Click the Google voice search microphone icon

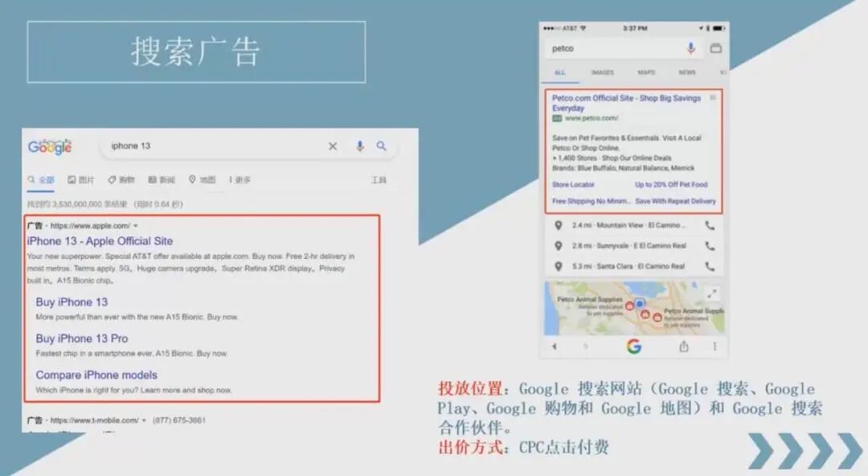coord(359,146)
